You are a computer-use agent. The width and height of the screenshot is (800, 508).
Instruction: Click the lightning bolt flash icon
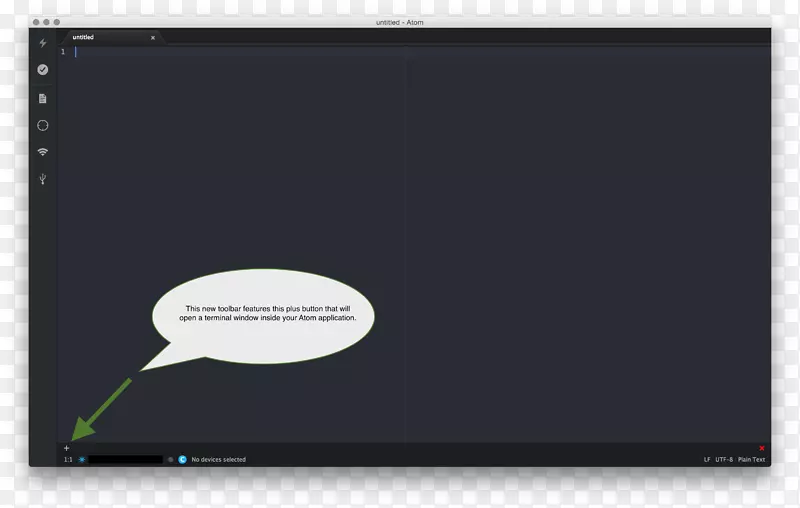(43, 43)
